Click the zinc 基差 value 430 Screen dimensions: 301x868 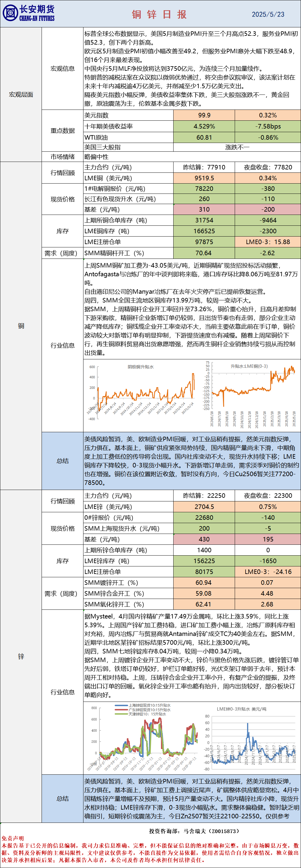point(204,539)
